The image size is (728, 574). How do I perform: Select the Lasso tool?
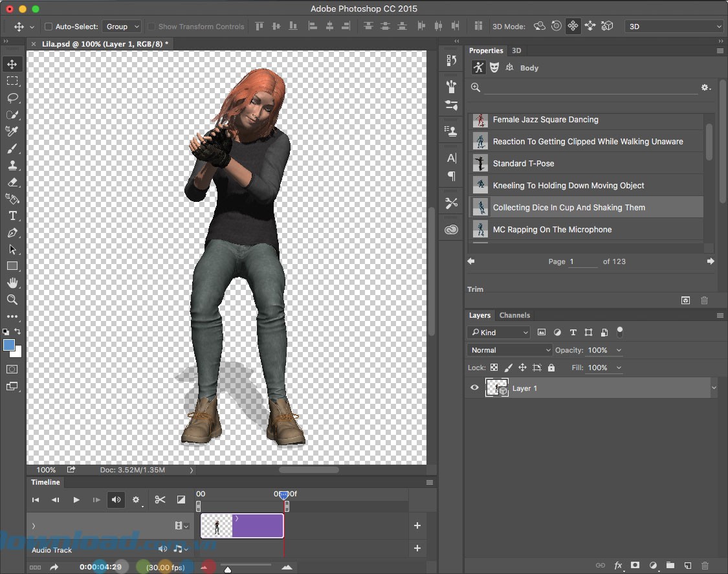(x=12, y=98)
